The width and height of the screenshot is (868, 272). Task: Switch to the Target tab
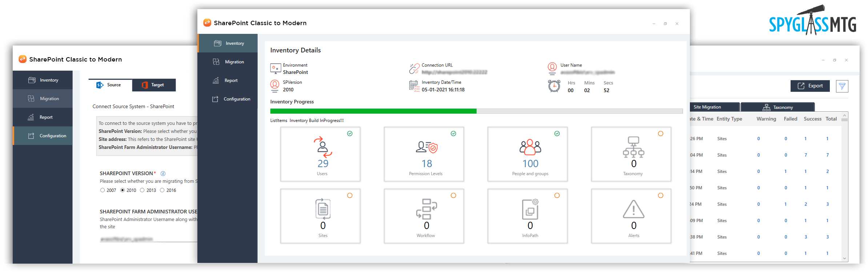point(154,85)
